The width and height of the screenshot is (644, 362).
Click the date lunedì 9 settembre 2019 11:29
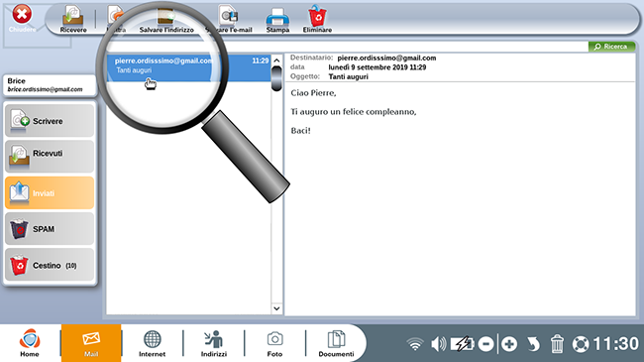point(377,67)
